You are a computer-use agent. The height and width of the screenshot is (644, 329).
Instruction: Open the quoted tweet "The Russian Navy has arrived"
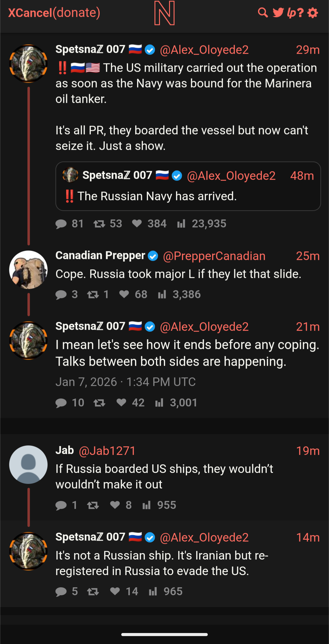[188, 196]
